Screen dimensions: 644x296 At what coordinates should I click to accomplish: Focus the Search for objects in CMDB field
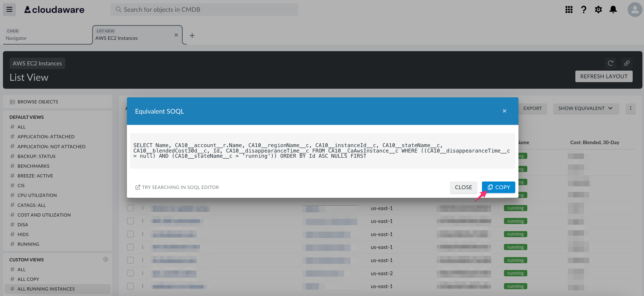click(204, 10)
